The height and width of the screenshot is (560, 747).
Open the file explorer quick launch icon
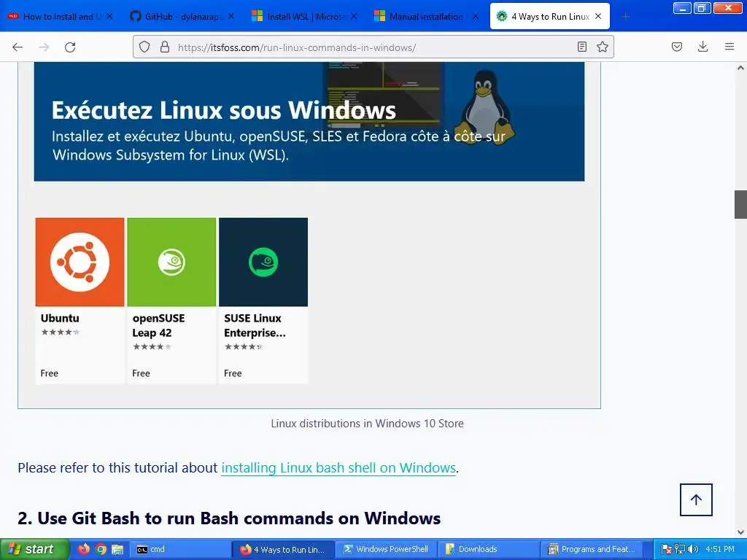pos(117,549)
